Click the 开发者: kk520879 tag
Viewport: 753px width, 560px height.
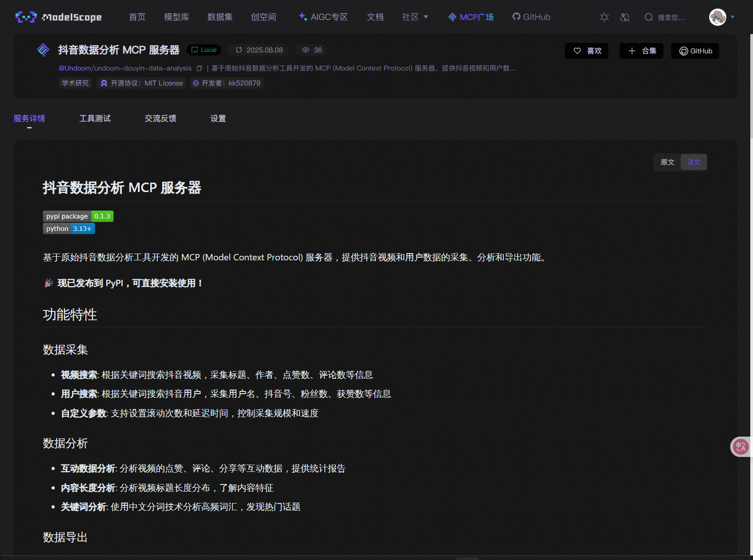pyautogui.click(x=227, y=83)
